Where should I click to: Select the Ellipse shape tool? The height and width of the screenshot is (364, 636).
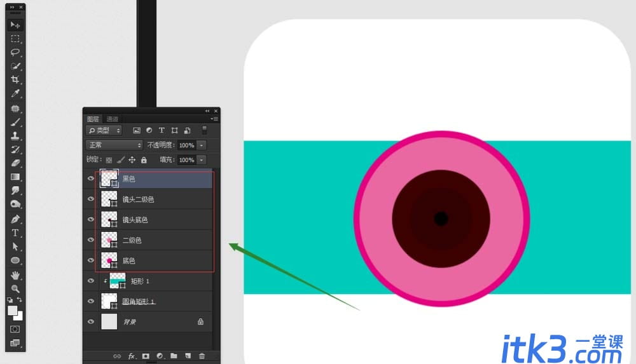(x=15, y=260)
